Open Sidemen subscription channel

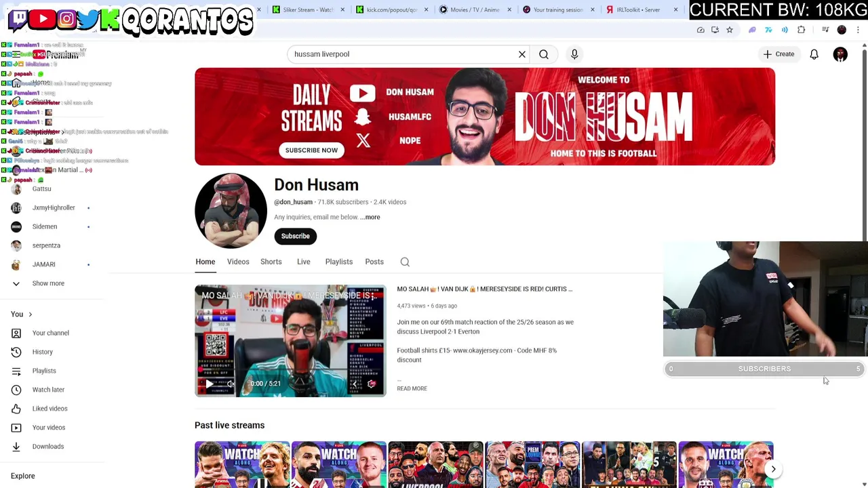pos(45,226)
